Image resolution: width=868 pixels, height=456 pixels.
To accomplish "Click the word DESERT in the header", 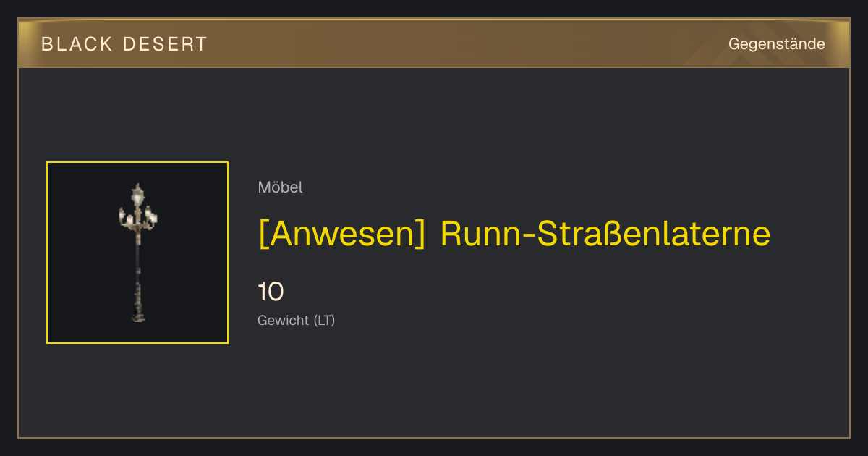I will pos(164,44).
